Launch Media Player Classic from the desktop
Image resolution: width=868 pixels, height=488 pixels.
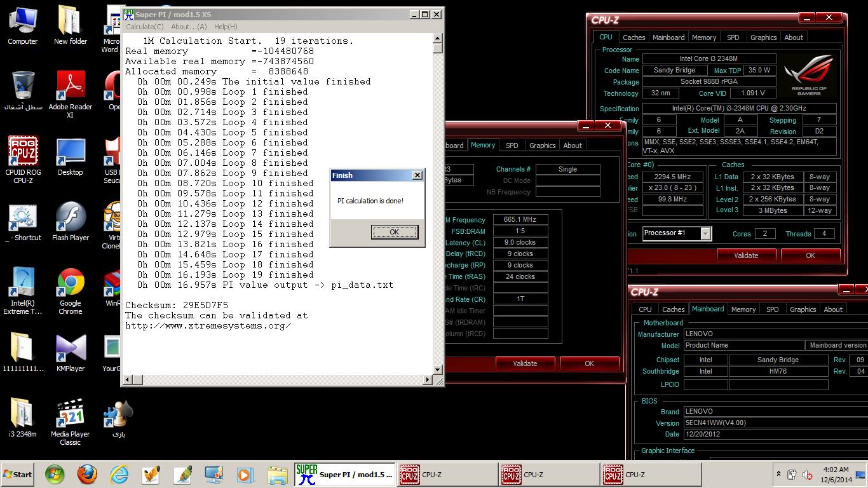71,422
